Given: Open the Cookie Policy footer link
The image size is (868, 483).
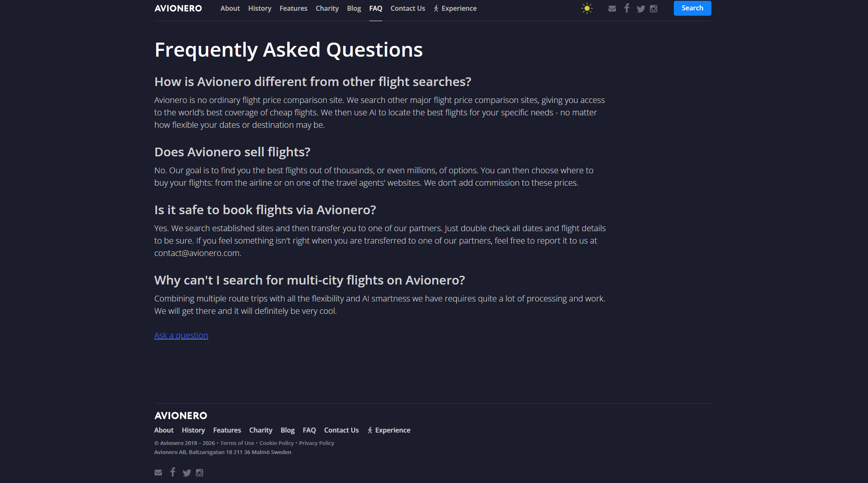Looking at the screenshot, I should pos(276,443).
